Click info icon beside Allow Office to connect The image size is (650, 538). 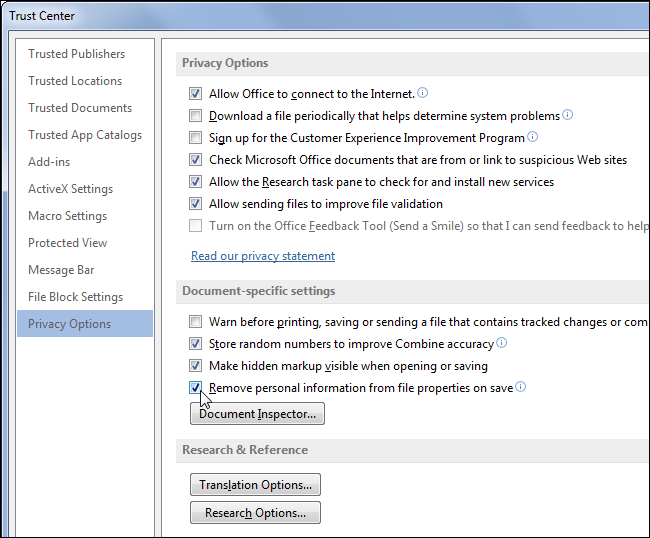(422, 93)
